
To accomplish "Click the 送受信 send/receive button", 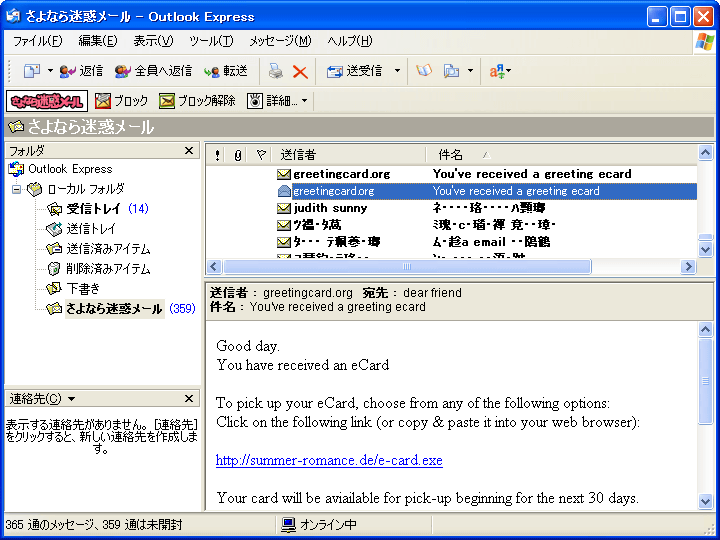I will coord(354,71).
